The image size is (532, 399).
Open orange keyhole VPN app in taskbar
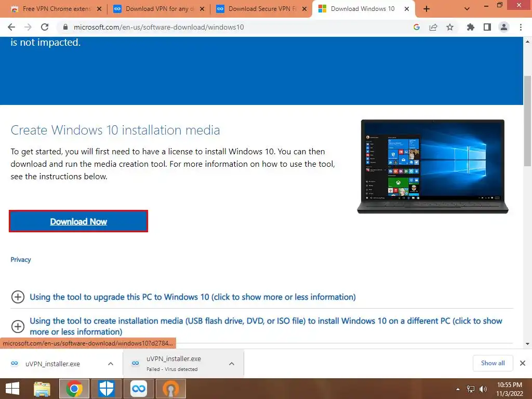170,389
